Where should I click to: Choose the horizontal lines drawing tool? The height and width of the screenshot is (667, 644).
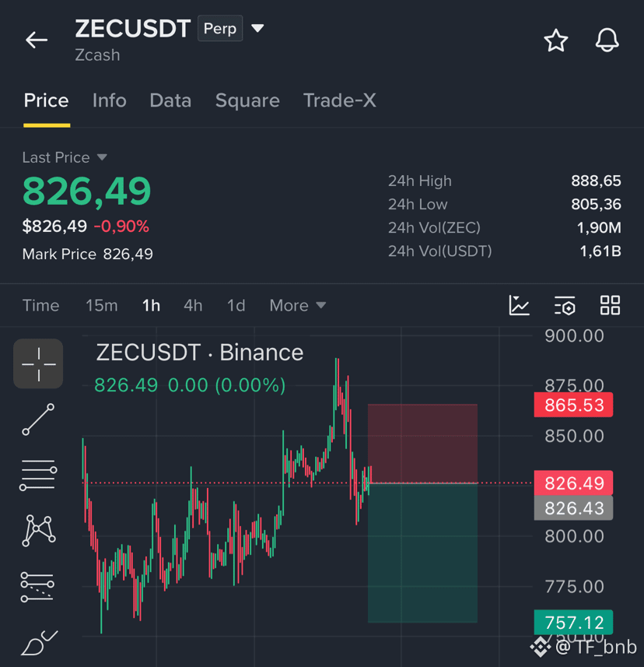point(38,476)
